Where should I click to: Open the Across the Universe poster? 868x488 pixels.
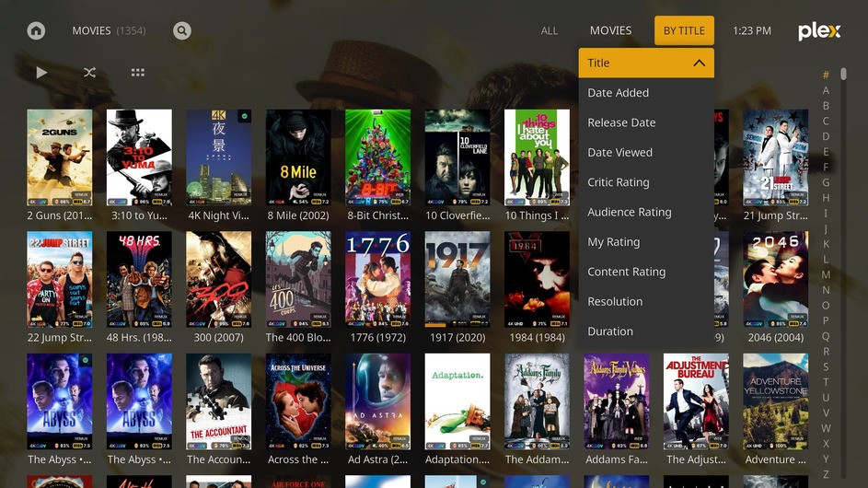point(298,401)
